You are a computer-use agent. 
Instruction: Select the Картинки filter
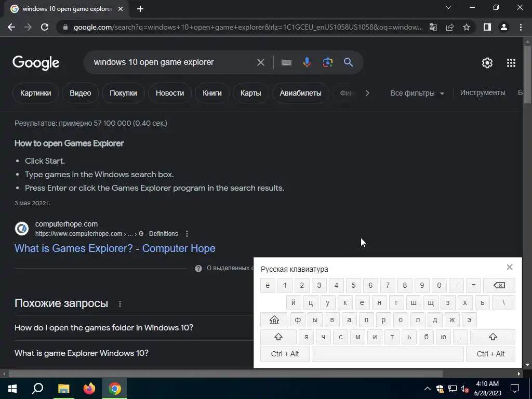[36, 93]
